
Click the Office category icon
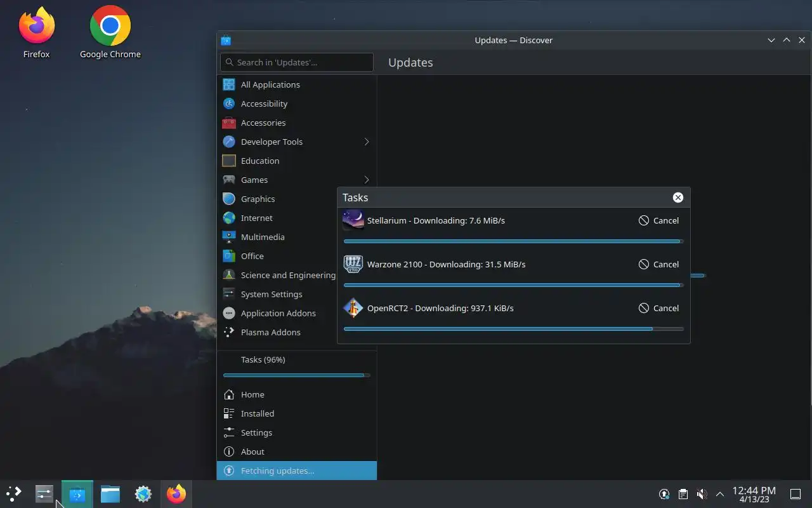coord(229,256)
